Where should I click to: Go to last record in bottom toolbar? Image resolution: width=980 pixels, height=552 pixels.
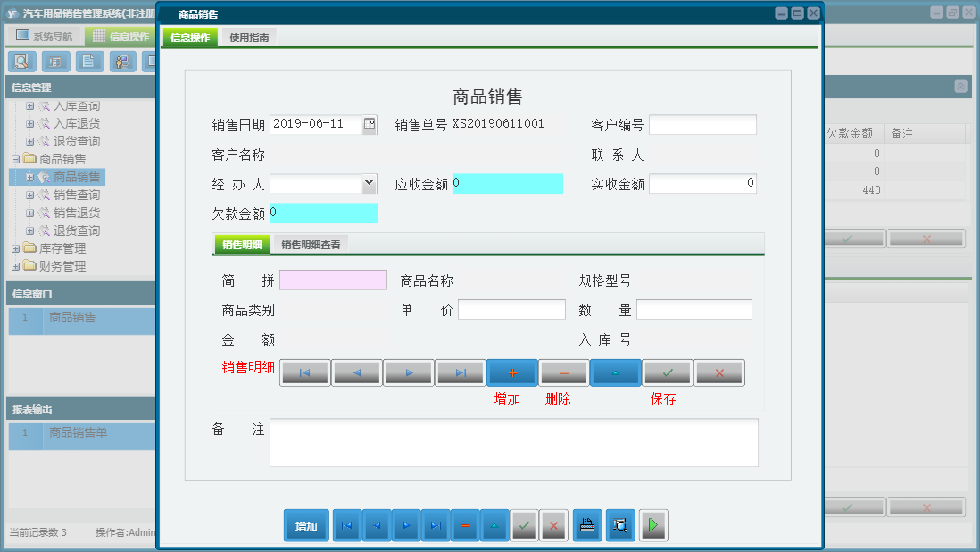point(436,525)
